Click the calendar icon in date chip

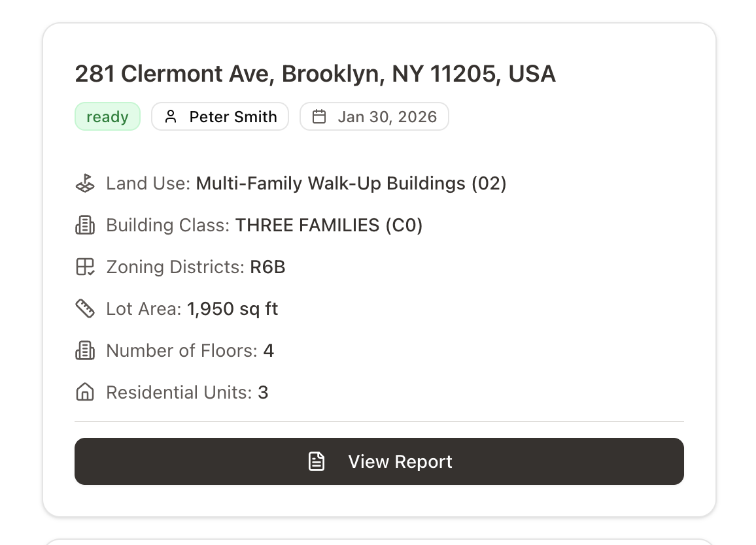(x=319, y=117)
